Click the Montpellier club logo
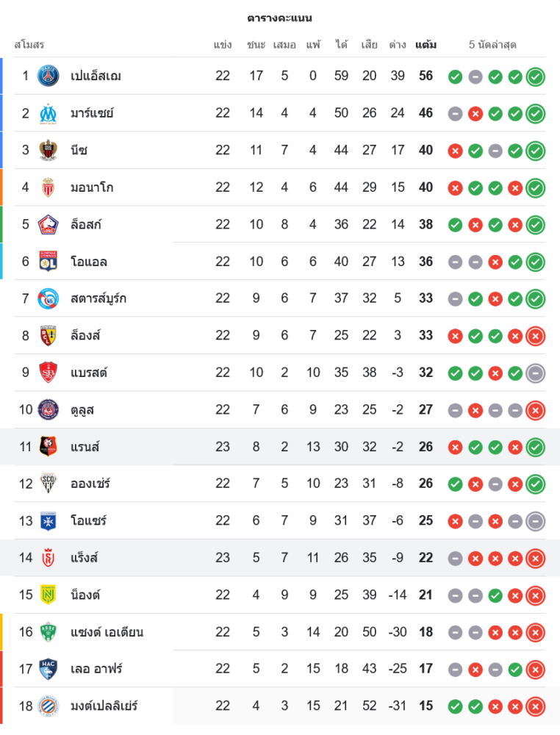560x735 pixels. click(49, 706)
